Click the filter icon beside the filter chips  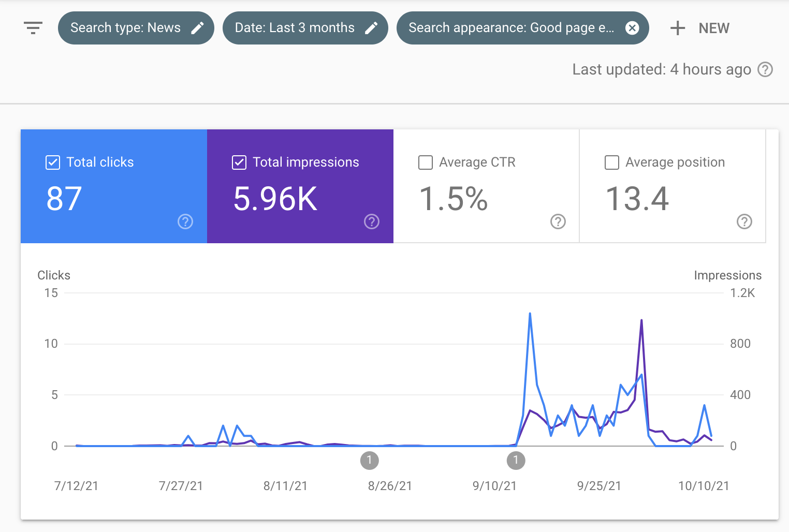(33, 28)
